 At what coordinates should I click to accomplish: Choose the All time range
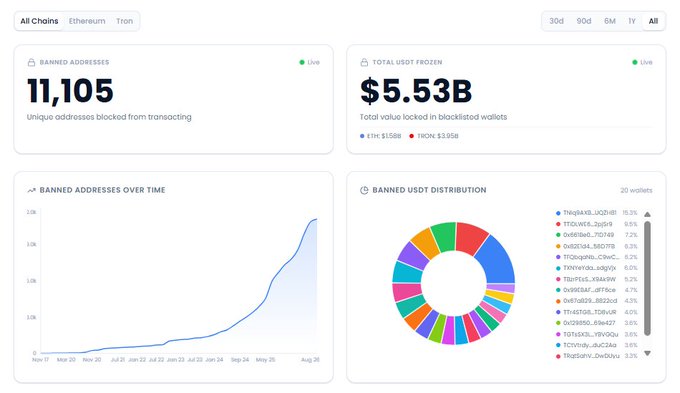653,21
